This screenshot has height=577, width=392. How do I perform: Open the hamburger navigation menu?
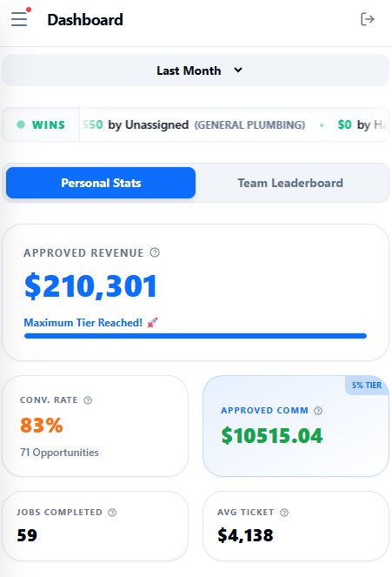[19, 19]
